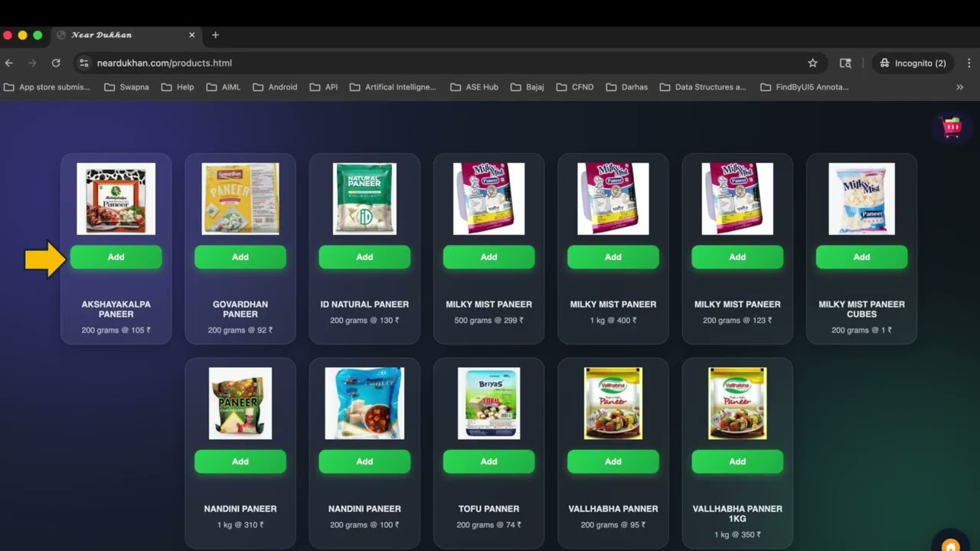Open the ASE Hub bookmark folder

474,87
